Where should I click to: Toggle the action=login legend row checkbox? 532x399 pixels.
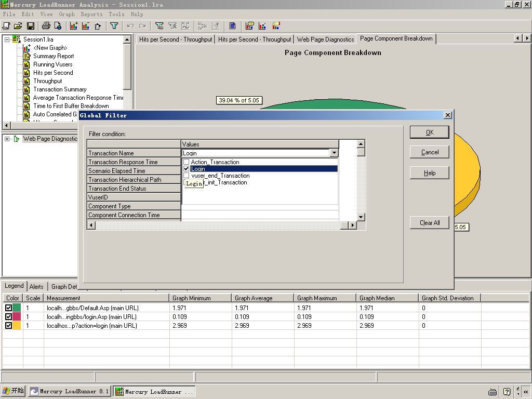coord(8,325)
